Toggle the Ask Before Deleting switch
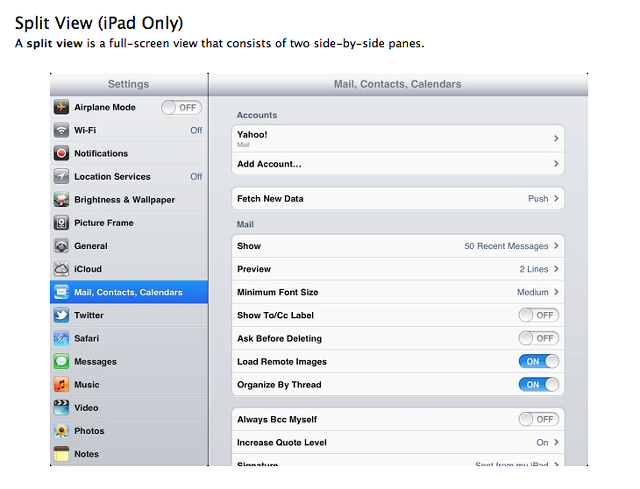This screenshot has height=489, width=640. coord(539,338)
